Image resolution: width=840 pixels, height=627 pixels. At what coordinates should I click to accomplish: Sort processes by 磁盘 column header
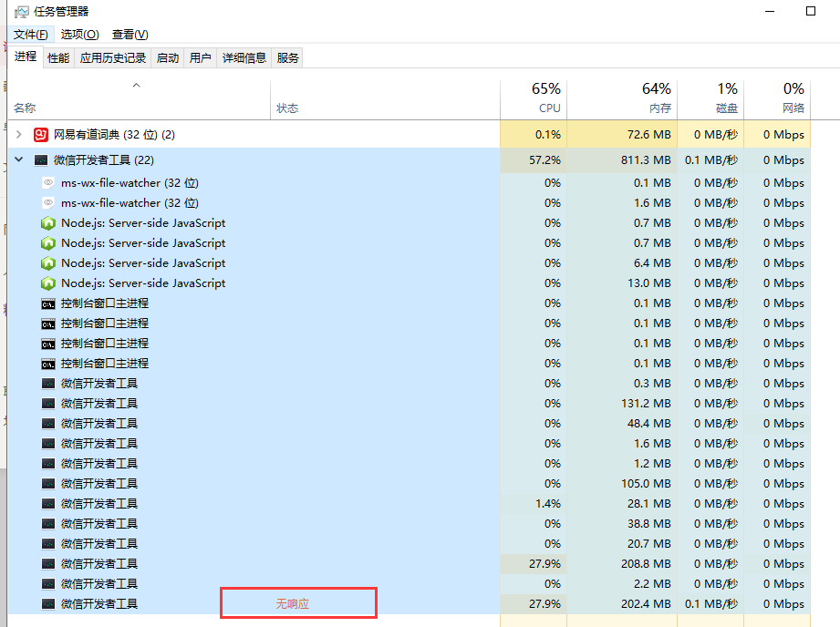pos(710,99)
